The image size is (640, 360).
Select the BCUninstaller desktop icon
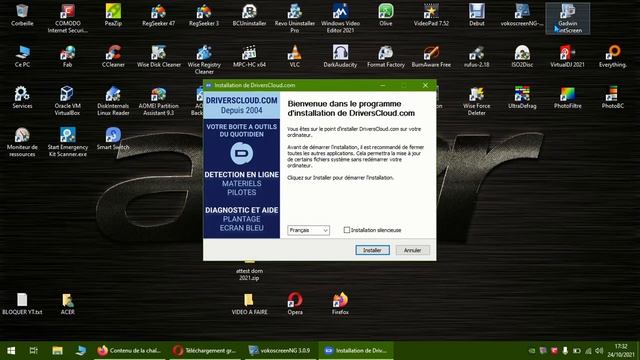tap(249, 15)
